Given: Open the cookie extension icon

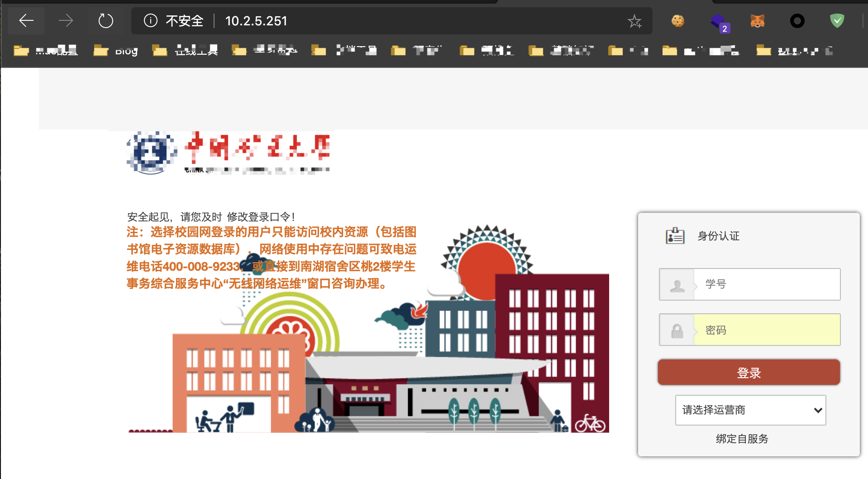Looking at the screenshot, I should pos(678,21).
